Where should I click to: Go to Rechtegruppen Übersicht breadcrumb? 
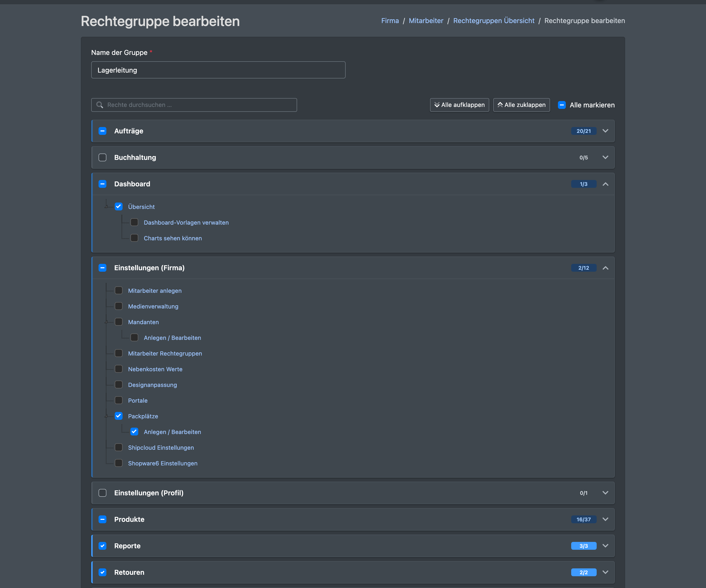(493, 21)
